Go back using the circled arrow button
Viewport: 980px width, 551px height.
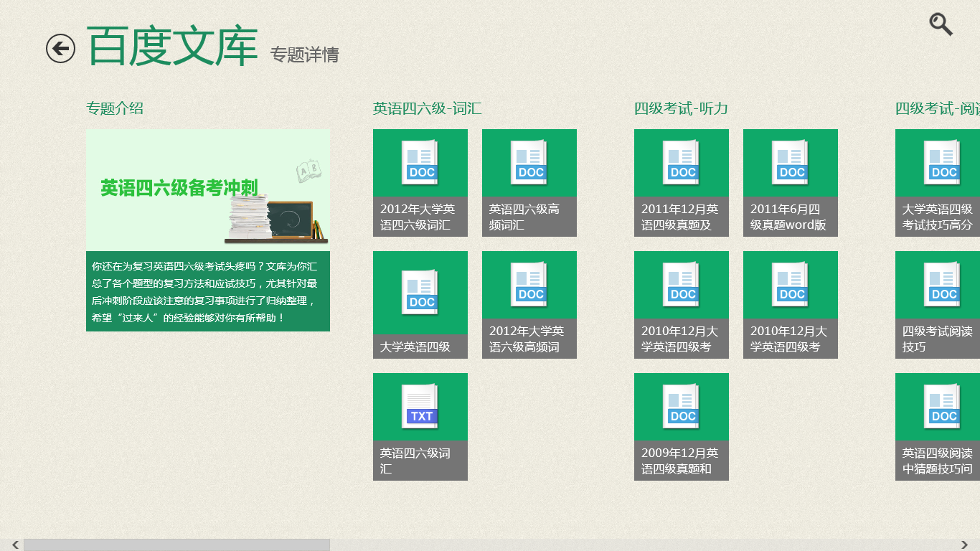click(x=60, y=49)
